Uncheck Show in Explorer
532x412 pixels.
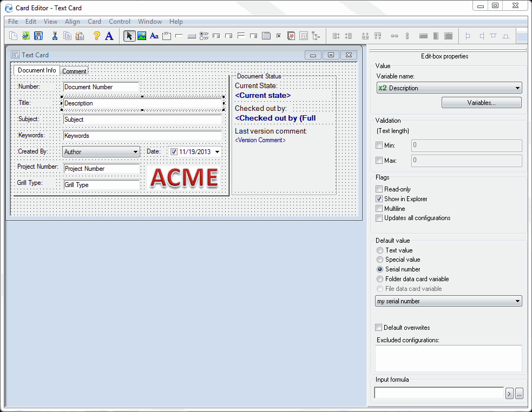[379, 199]
